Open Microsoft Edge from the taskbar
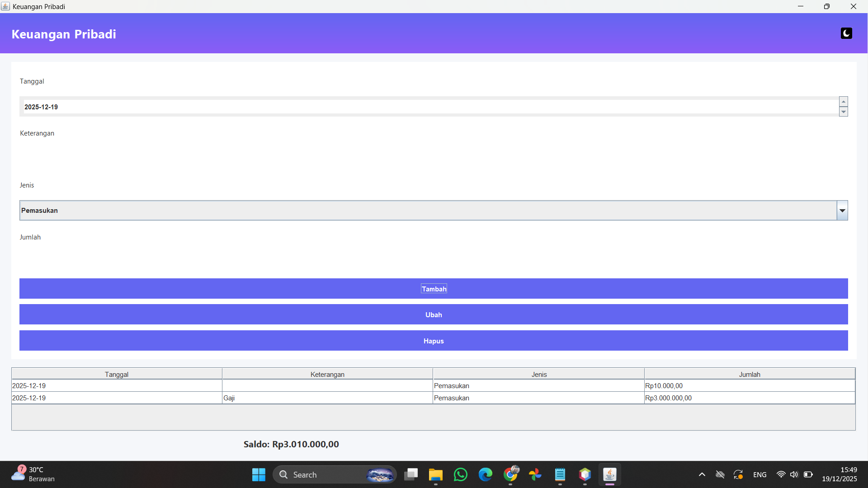Viewport: 868px width, 488px height. click(x=486, y=474)
